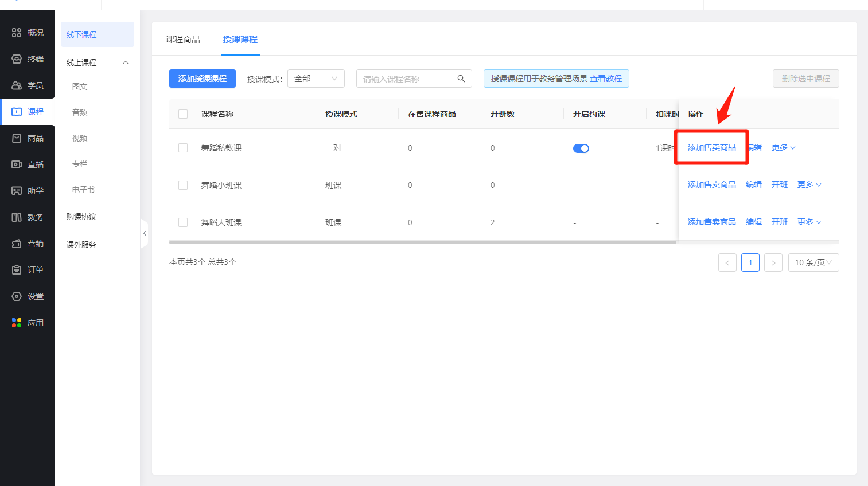Image resolution: width=868 pixels, height=486 pixels.
Task: Switch to the 授课课程 tab
Action: coord(240,39)
